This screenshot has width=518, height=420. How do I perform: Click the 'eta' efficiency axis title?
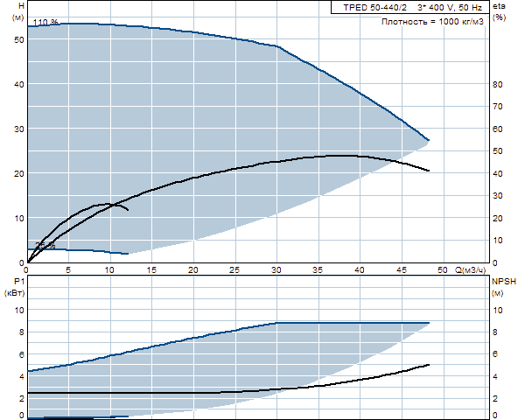point(499,6)
